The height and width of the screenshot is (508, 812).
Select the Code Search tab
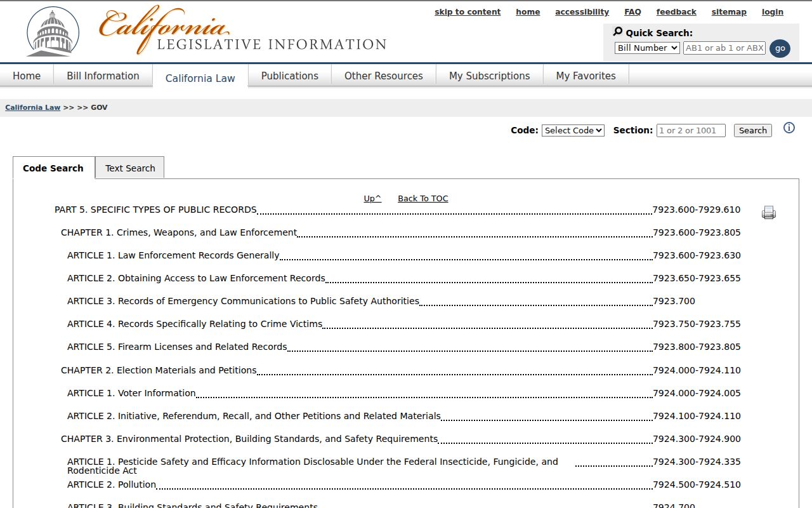(53, 168)
